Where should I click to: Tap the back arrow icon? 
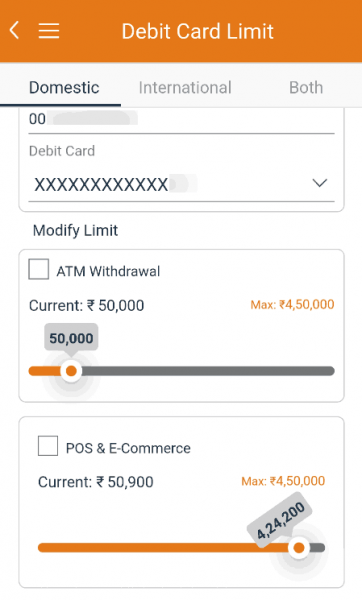coord(15,30)
